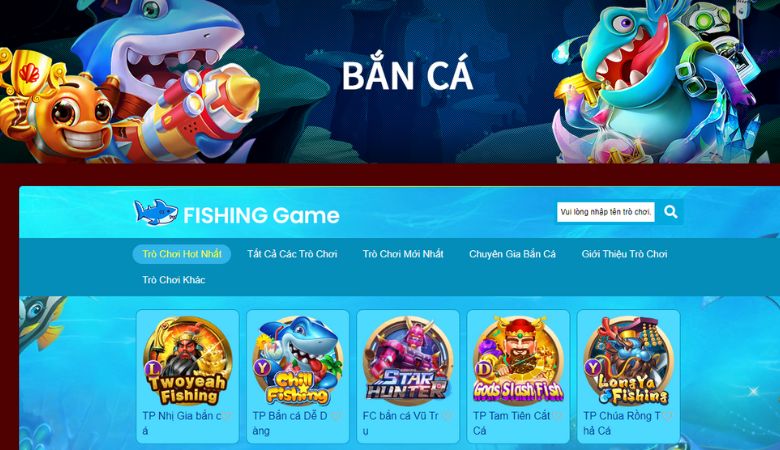Click the magnifier search icon button
The width and height of the screenshot is (780, 450).
pyautogui.click(x=670, y=212)
